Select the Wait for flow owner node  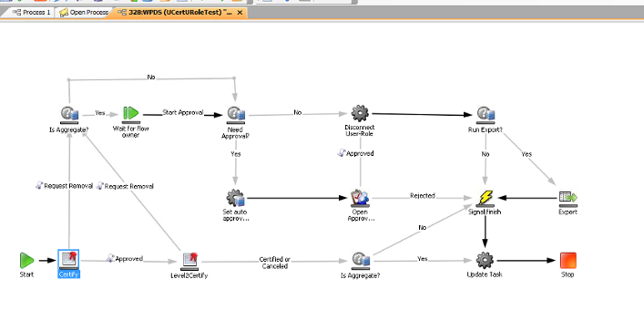131,114
